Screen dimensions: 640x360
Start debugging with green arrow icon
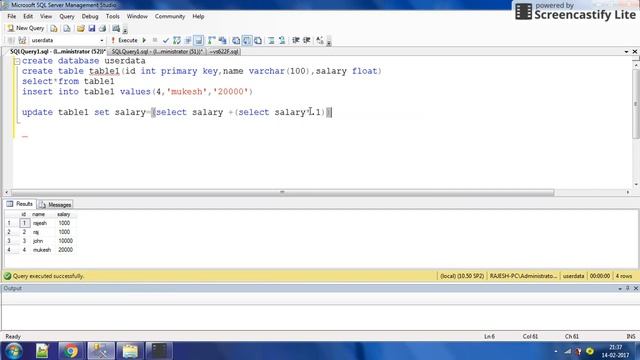click(x=144, y=40)
